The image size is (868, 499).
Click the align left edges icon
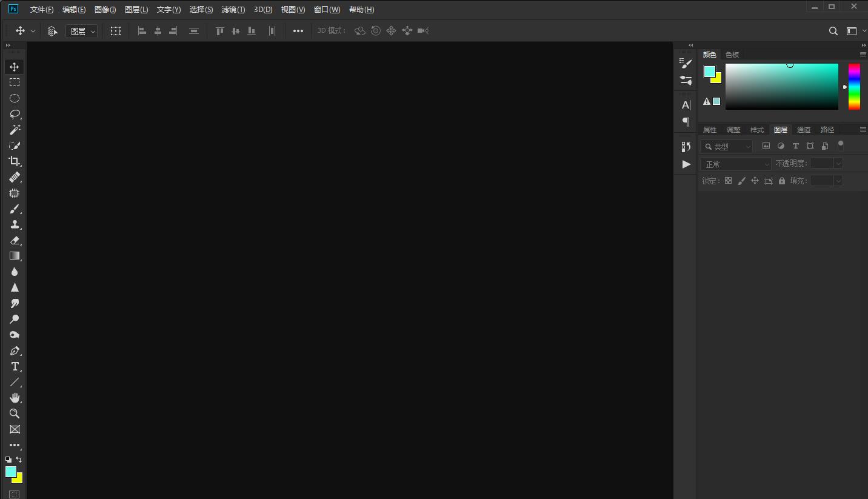[142, 31]
